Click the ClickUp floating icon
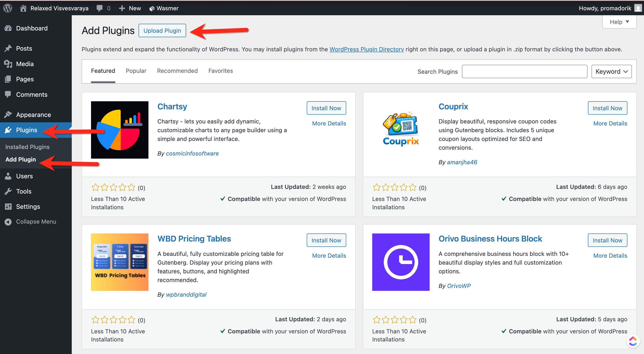The width and height of the screenshot is (644, 354). (633, 341)
